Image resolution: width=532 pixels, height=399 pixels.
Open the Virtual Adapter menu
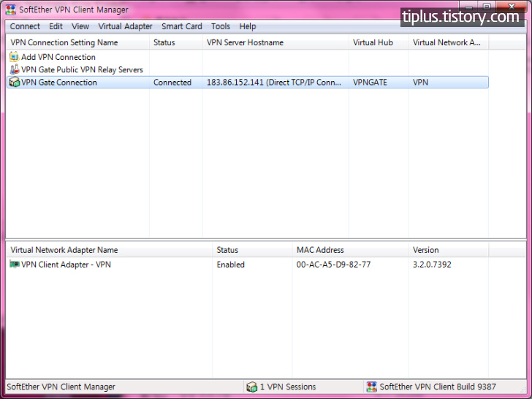pyautogui.click(x=125, y=26)
